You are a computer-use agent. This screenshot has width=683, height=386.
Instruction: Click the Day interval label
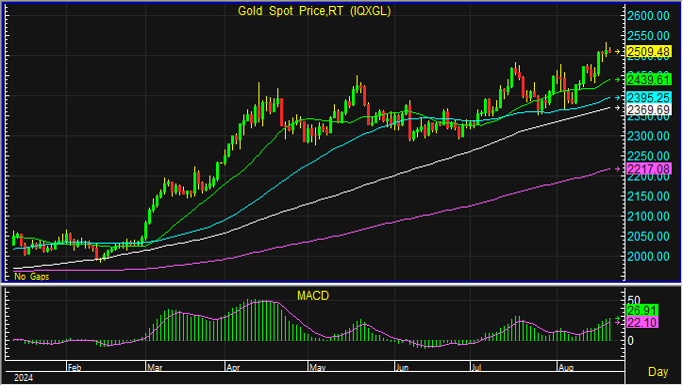(x=658, y=372)
